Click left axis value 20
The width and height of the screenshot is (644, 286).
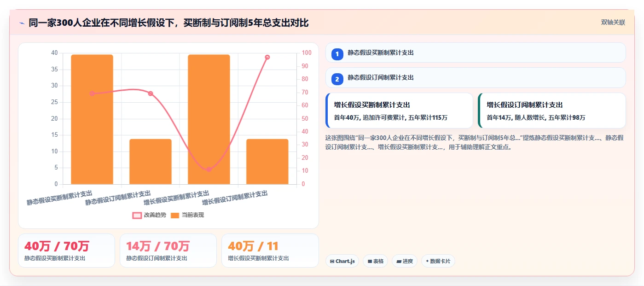point(54,119)
